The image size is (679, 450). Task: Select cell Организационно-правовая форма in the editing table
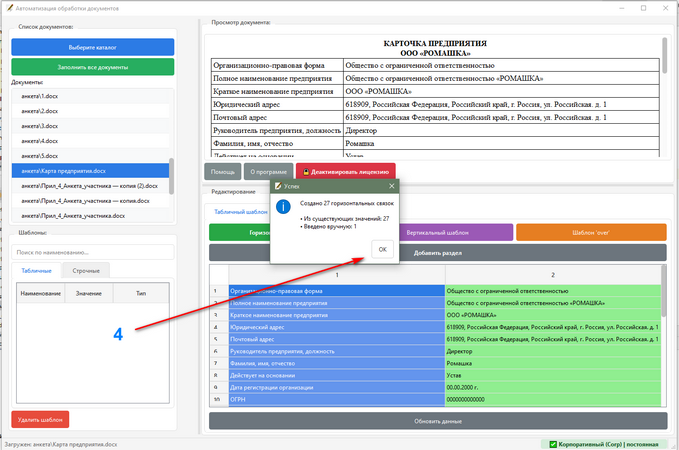pos(337,291)
